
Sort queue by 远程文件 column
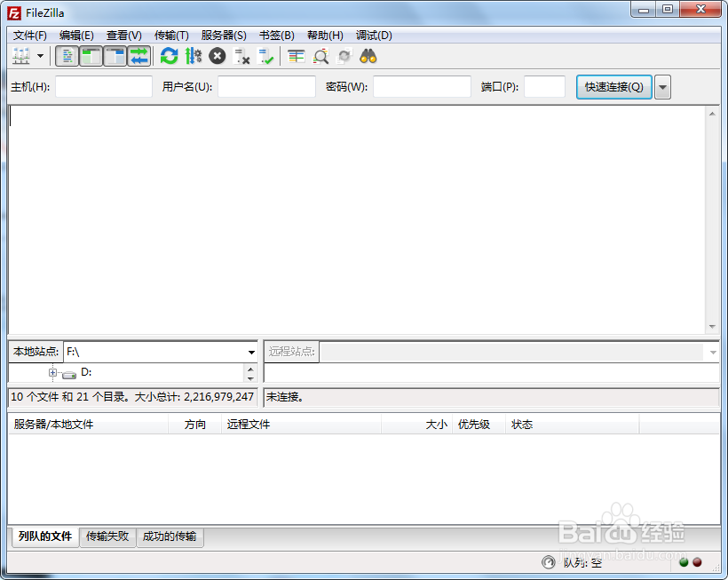301,424
